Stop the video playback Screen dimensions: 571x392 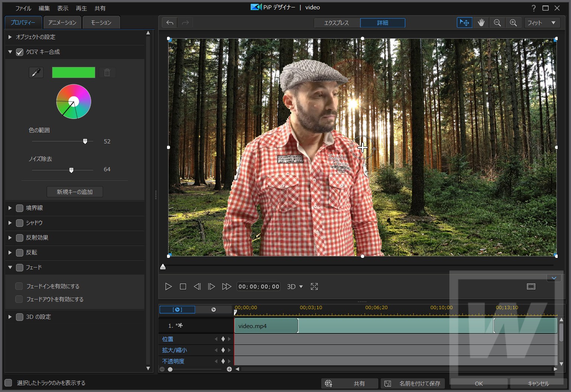click(183, 286)
